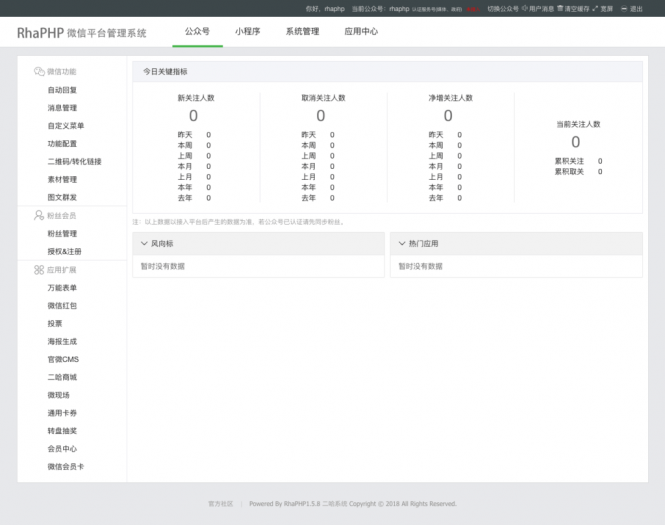Open 授权&注册 in the sidebar

[64, 251]
